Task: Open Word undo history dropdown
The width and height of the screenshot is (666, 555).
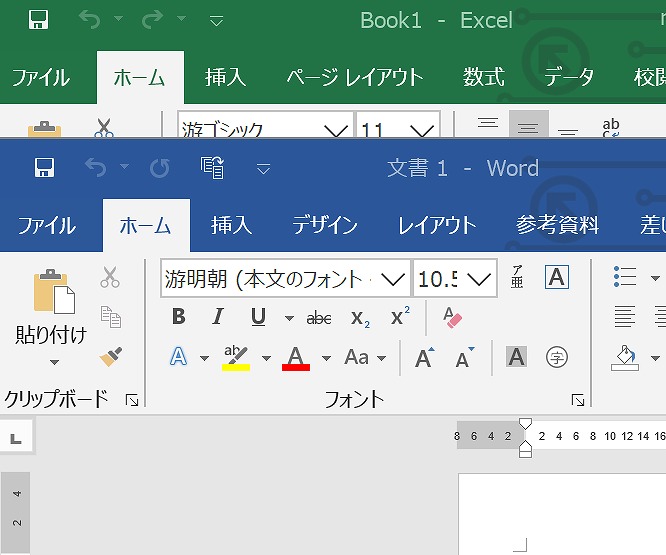Action: (x=124, y=166)
